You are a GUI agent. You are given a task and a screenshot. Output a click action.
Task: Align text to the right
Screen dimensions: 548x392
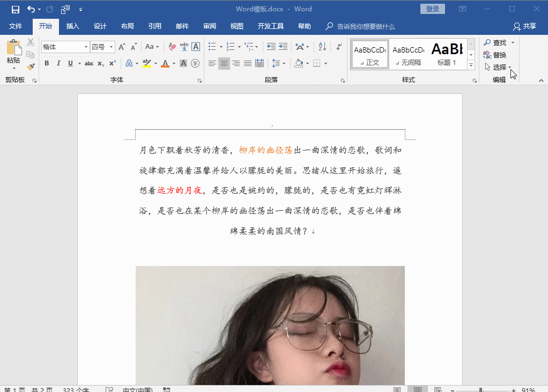click(x=236, y=63)
